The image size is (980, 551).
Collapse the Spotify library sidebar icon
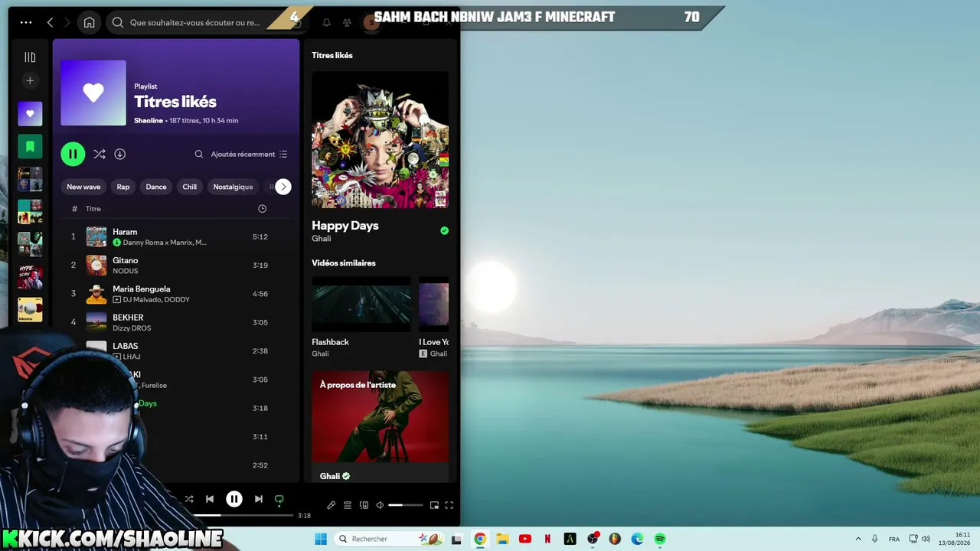(30, 57)
